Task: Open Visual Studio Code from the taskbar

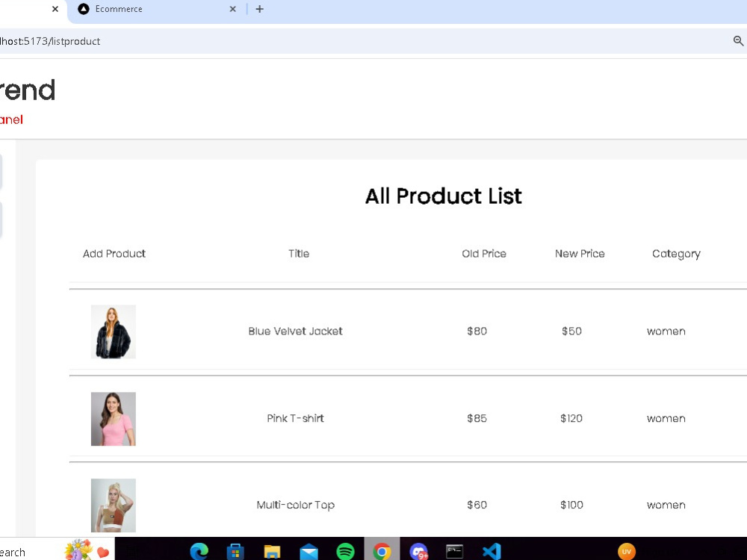Action: click(x=492, y=552)
